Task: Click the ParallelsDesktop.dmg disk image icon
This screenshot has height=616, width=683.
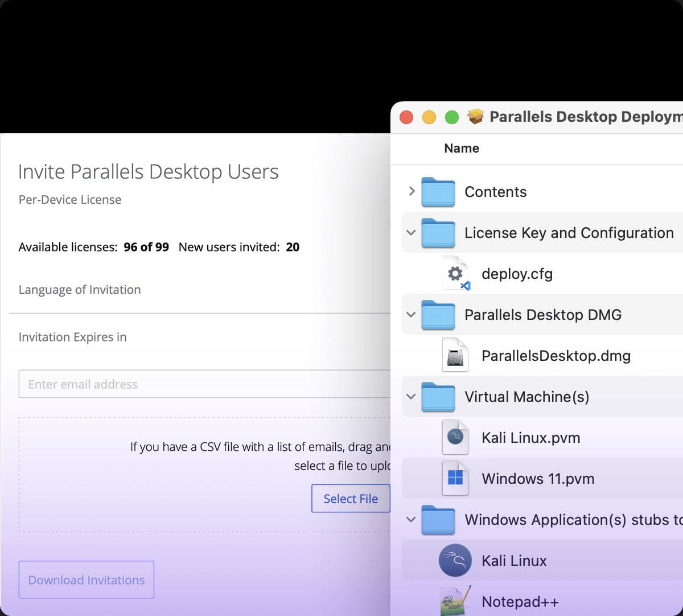Action: [455, 355]
